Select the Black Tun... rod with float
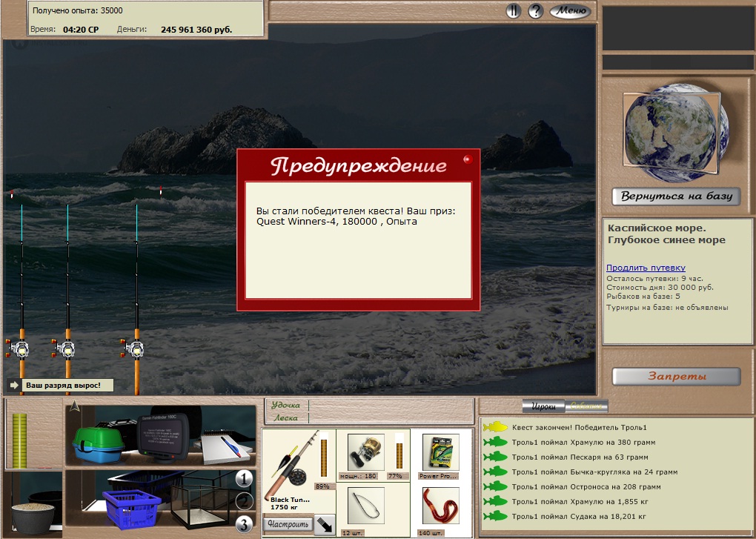The image size is (756, 539). pyautogui.click(x=291, y=466)
